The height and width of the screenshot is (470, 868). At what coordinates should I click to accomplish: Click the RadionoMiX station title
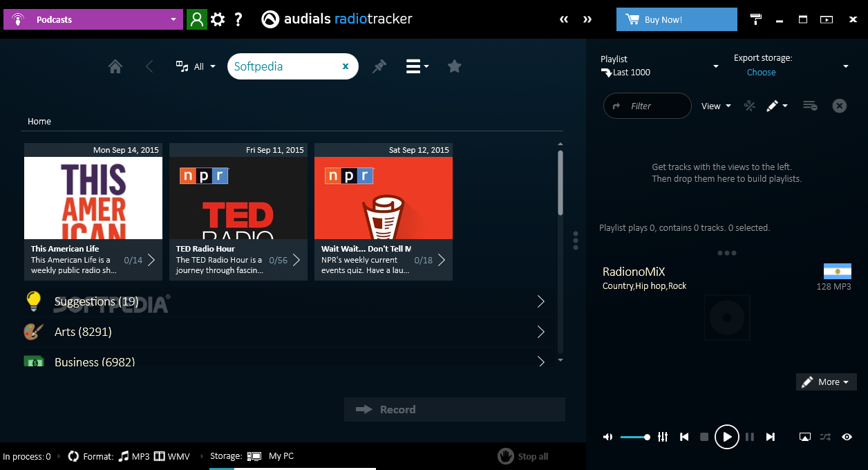(634, 272)
